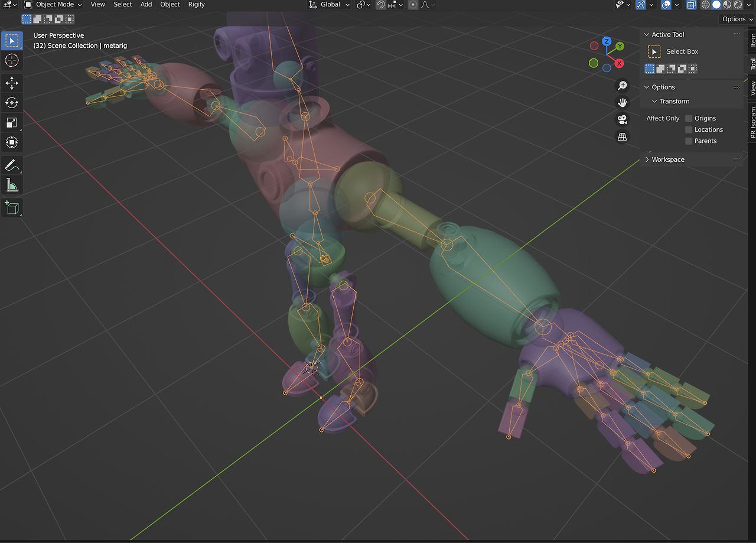Screen dimensions: 756x543
Task: Select the Cursor tool in the toolbar
Action: [12, 60]
